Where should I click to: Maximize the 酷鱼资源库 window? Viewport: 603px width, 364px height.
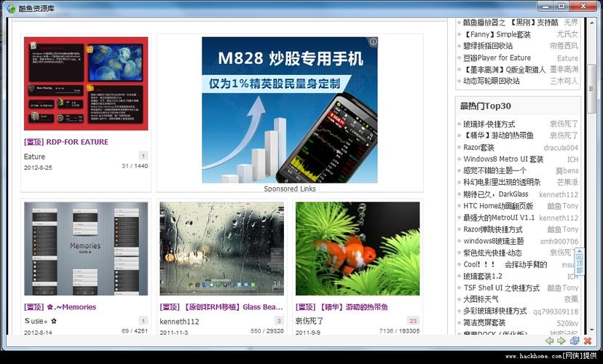click(x=561, y=6)
